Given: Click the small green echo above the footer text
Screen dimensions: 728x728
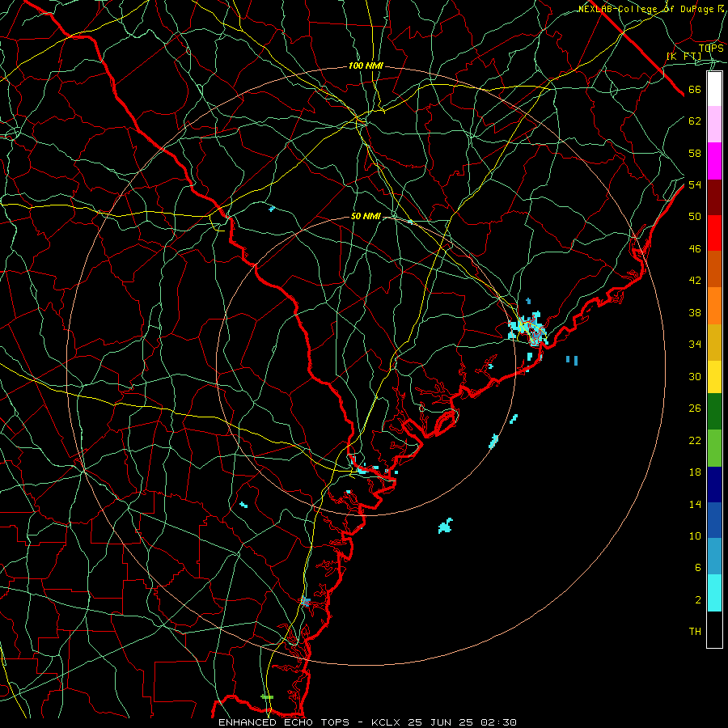Looking at the screenshot, I should point(267,697).
